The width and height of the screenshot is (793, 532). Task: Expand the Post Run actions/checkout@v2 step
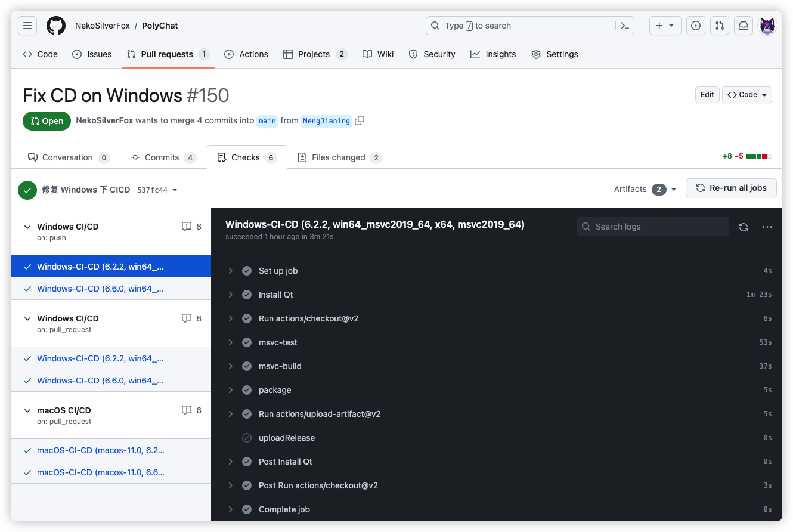pyautogui.click(x=231, y=485)
